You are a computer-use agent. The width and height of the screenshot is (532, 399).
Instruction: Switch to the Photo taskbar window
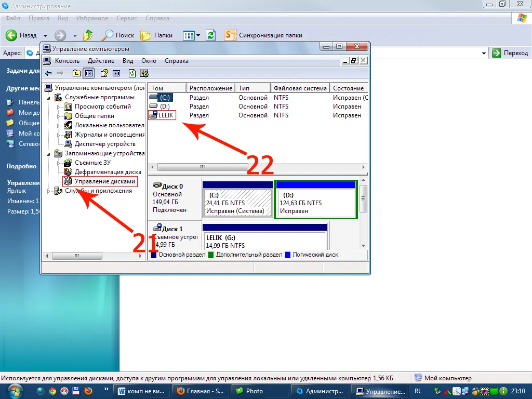coord(260,391)
